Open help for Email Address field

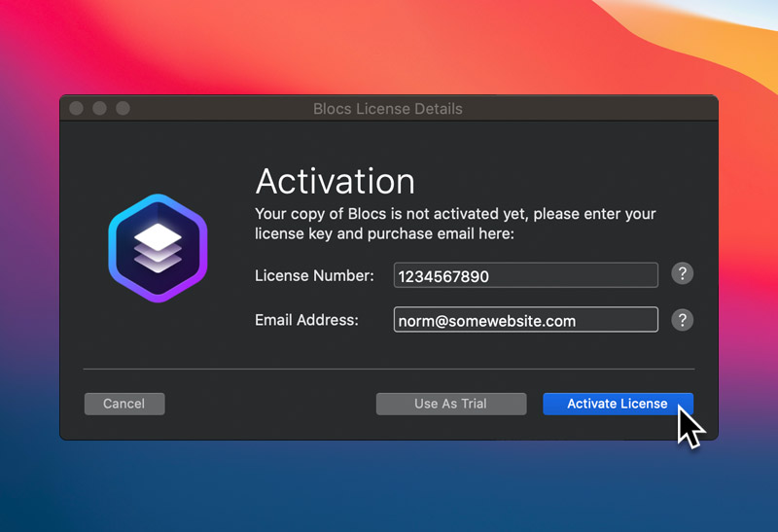pyautogui.click(x=683, y=320)
